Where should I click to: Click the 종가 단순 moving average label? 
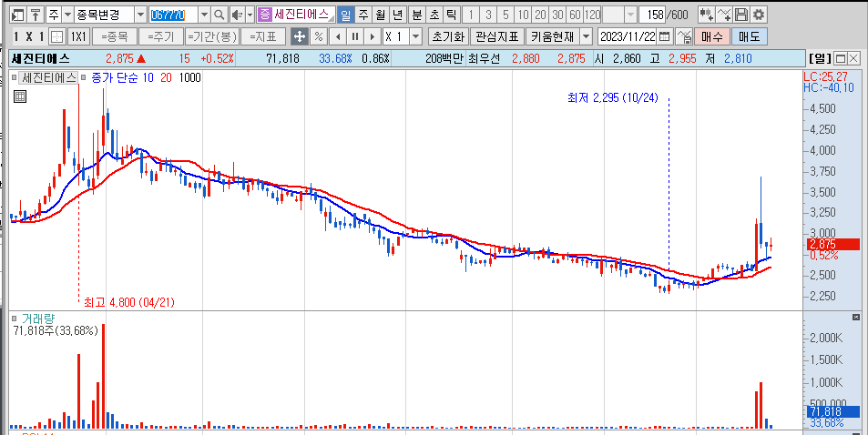[116, 78]
